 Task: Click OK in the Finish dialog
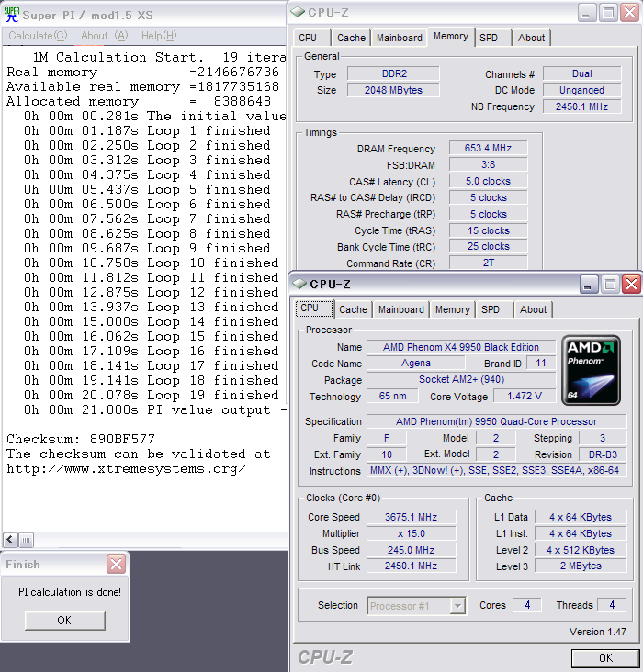pos(65,621)
